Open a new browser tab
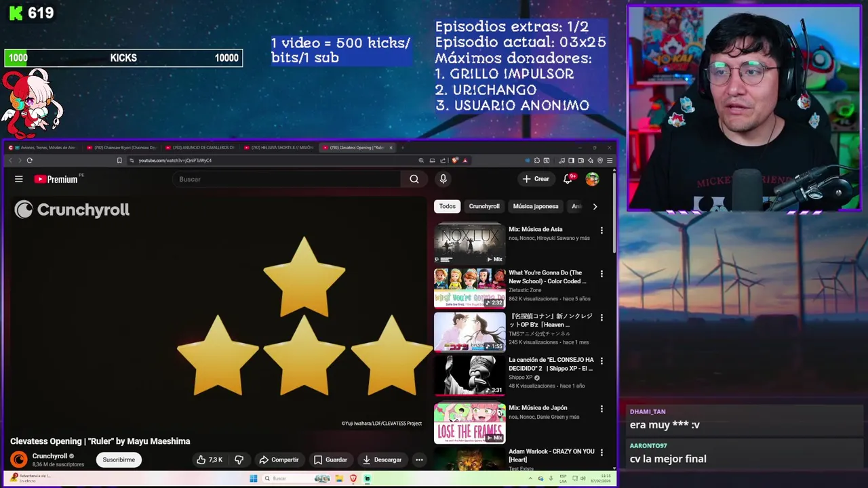This screenshot has width=868, height=488. coord(402,147)
